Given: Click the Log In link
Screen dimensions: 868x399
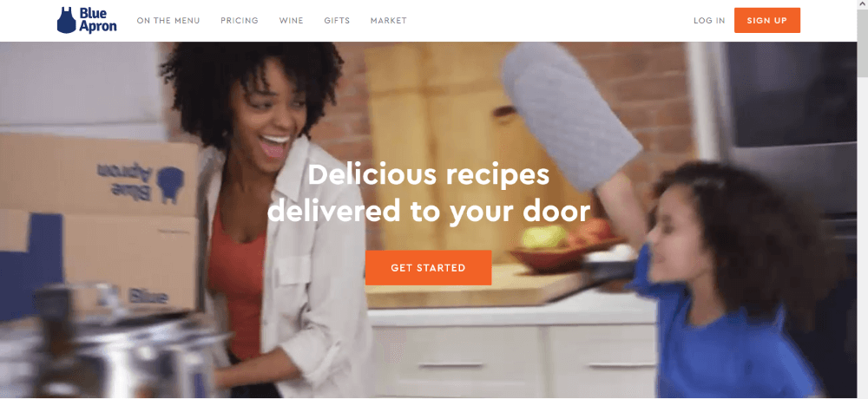Looking at the screenshot, I should click(709, 21).
